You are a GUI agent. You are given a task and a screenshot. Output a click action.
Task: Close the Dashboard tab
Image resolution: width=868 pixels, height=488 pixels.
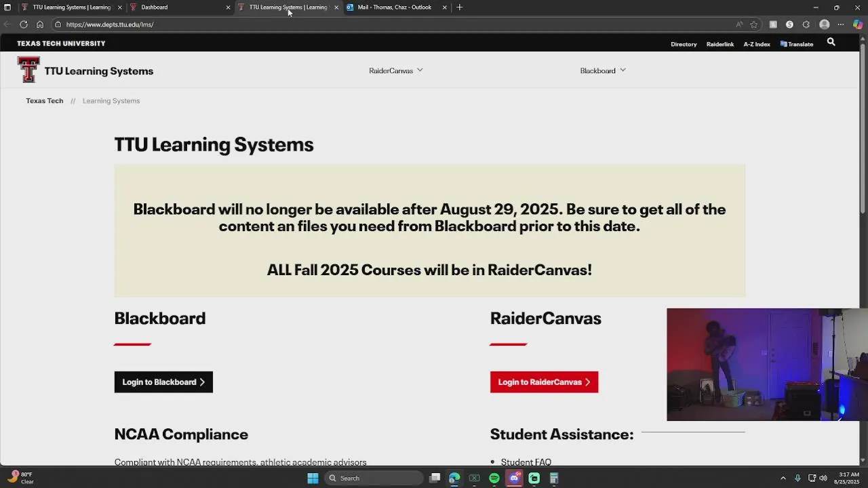point(228,7)
